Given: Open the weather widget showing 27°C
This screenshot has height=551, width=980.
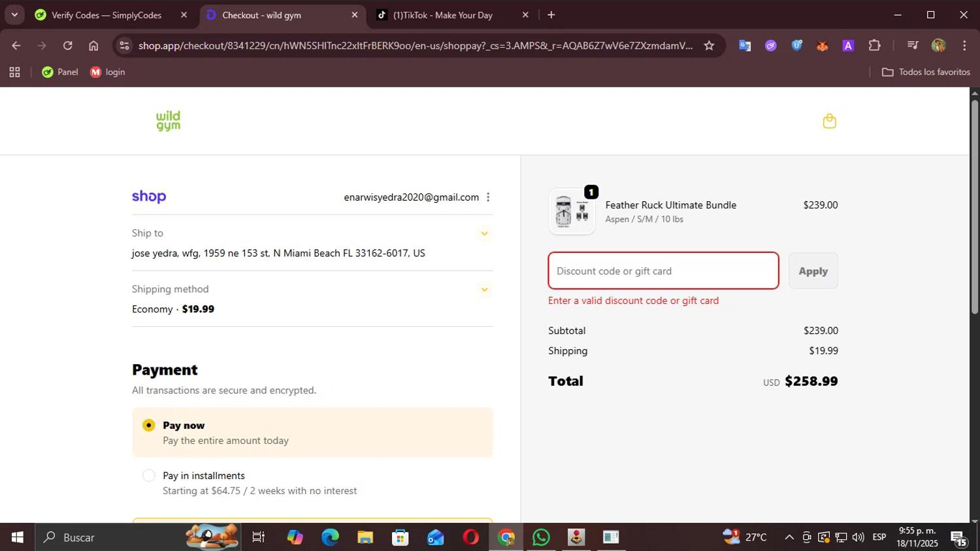Looking at the screenshot, I should [745, 537].
